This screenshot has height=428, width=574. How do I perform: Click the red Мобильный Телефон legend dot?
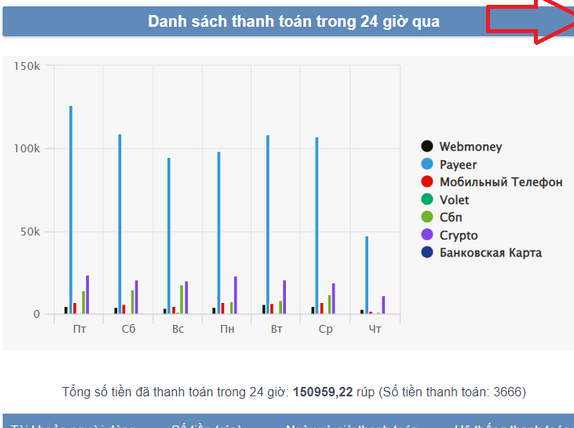(427, 181)
